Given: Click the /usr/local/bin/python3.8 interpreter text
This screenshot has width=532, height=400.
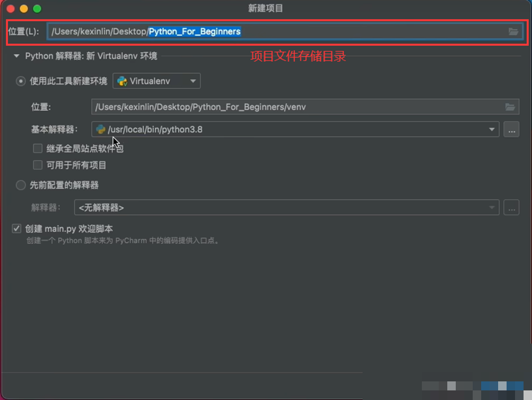Looking at the screenshot, I should click(x=155, y=130).
